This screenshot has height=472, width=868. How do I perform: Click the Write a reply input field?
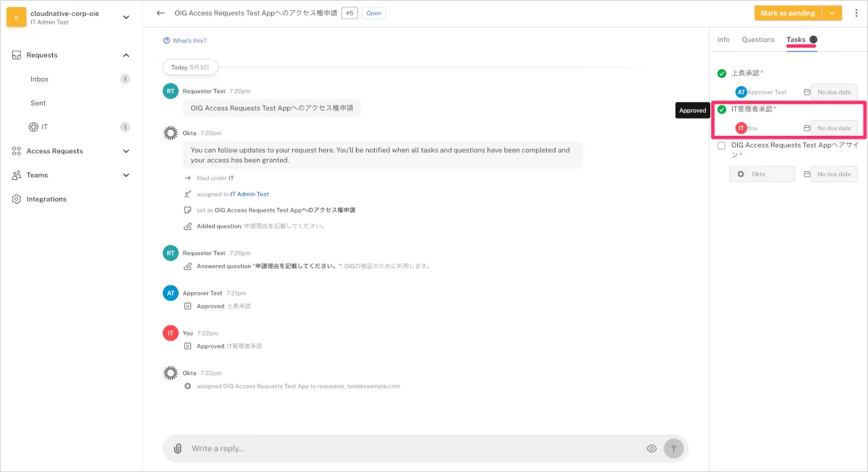click(412, 448)
